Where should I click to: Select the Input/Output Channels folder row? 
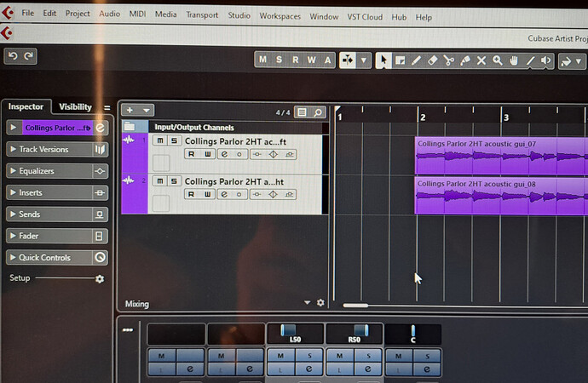(225, 128)
